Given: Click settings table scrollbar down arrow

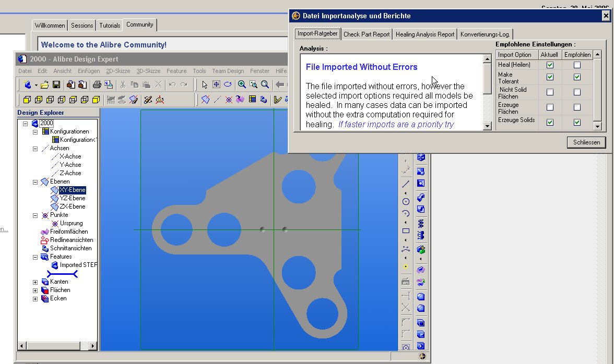Looking at the screenshot, I should point(597,126).
